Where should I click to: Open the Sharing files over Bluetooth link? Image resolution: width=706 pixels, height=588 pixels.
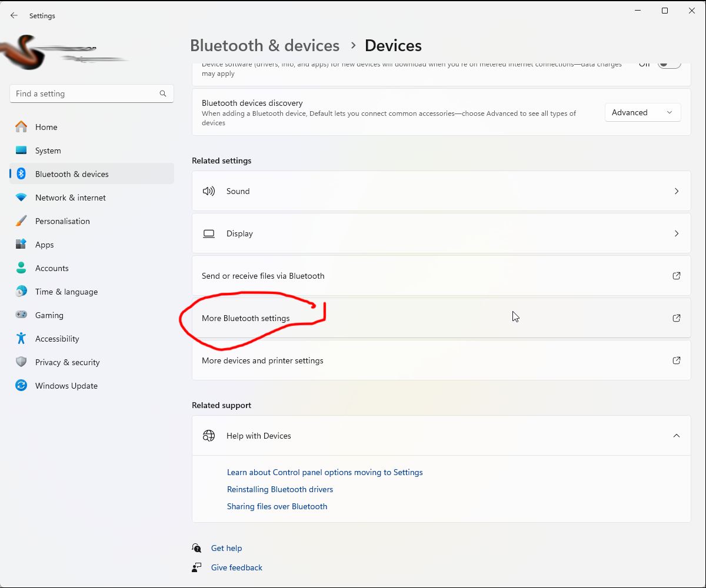pyautogui.click(x=277, y=506)
